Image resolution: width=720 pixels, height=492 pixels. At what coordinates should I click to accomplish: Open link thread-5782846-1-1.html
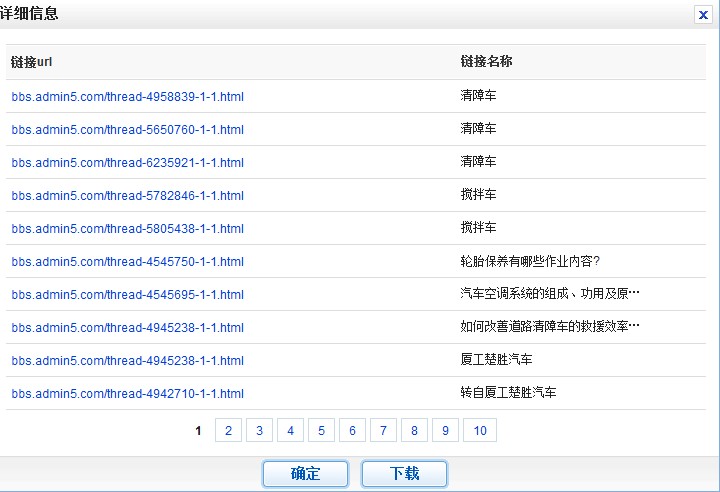click(x=128, y=196)
